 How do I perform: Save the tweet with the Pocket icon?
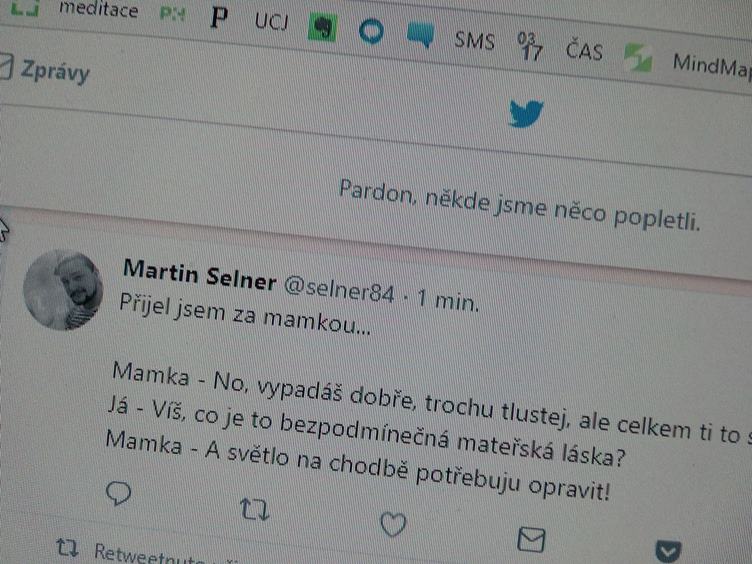click(668, 552)
